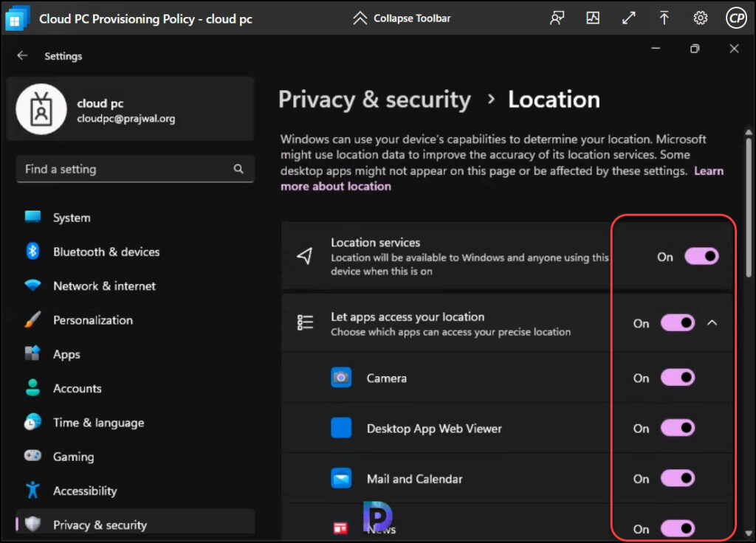Click the vertical scrollbar on the right
The image size is (756, 543).
(x=749, y=207)
